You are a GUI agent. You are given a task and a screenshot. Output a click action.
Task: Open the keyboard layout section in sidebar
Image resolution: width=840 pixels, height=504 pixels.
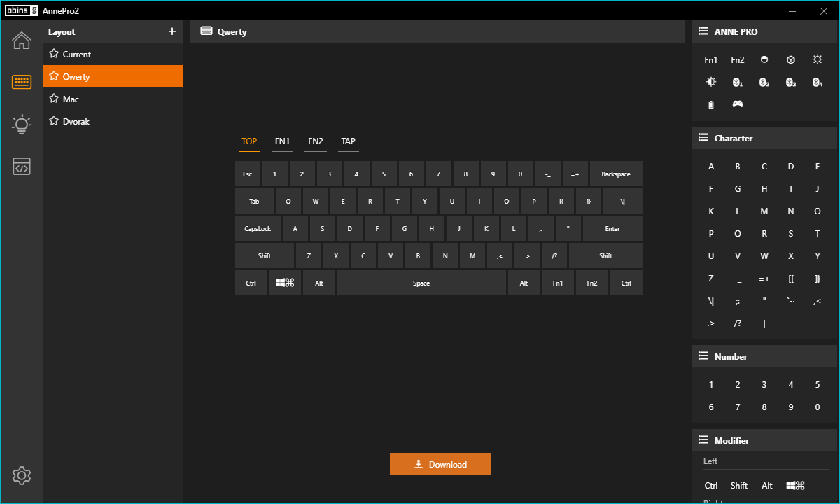click(x=22, y=83)
